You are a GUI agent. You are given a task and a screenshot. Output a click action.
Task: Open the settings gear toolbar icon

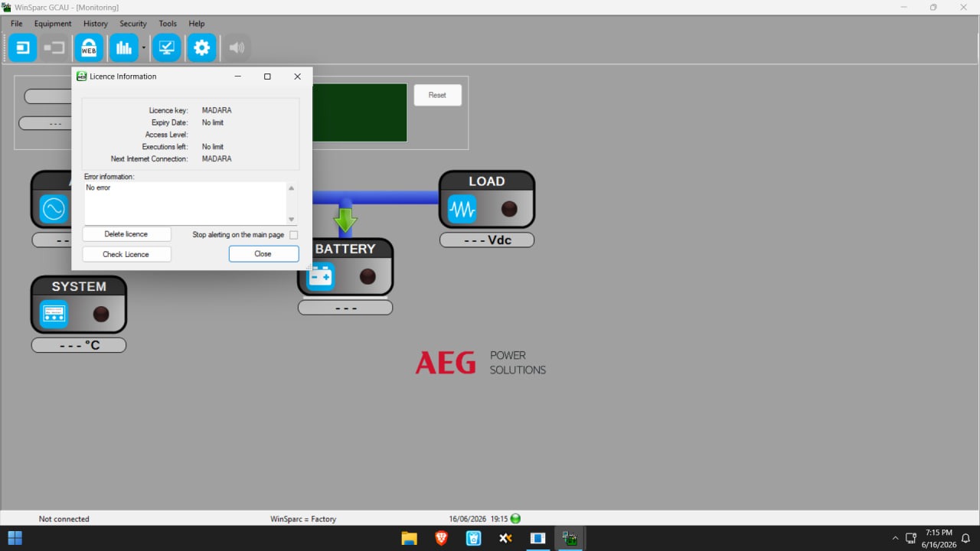201,48
